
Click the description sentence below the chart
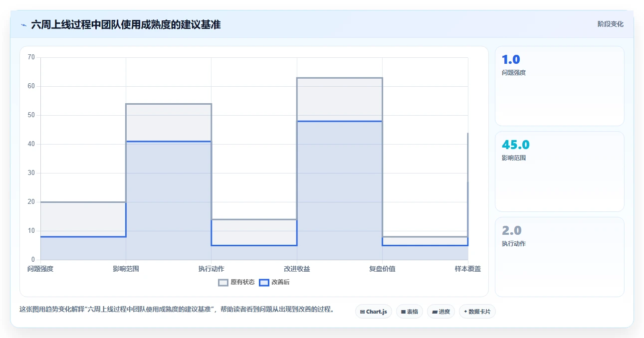click(177, 310)
